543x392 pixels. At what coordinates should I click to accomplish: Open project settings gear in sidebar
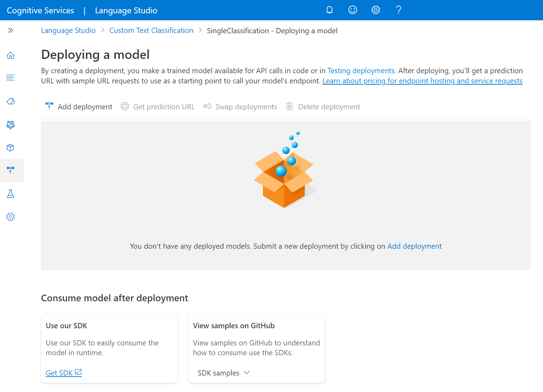[11, 217]
